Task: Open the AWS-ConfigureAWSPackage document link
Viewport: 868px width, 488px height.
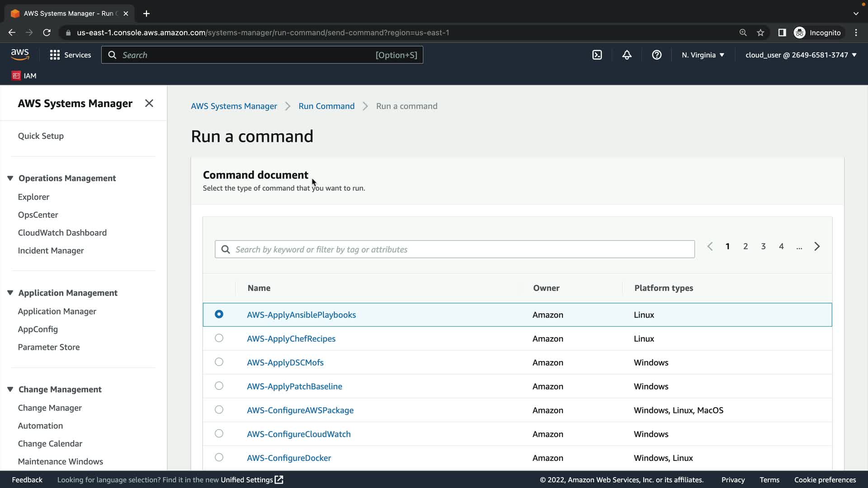Action: click(300, 410)
